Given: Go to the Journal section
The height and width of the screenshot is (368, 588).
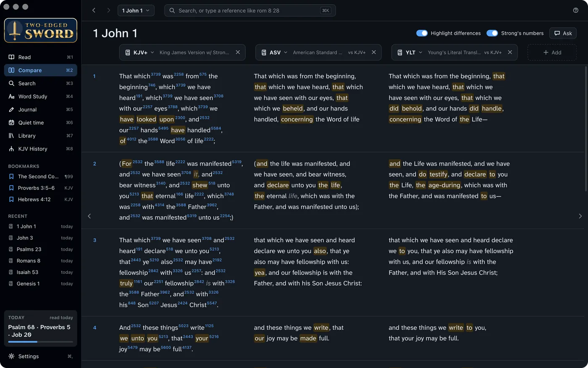Looking at the screenshot, I should tap(41, 109).
